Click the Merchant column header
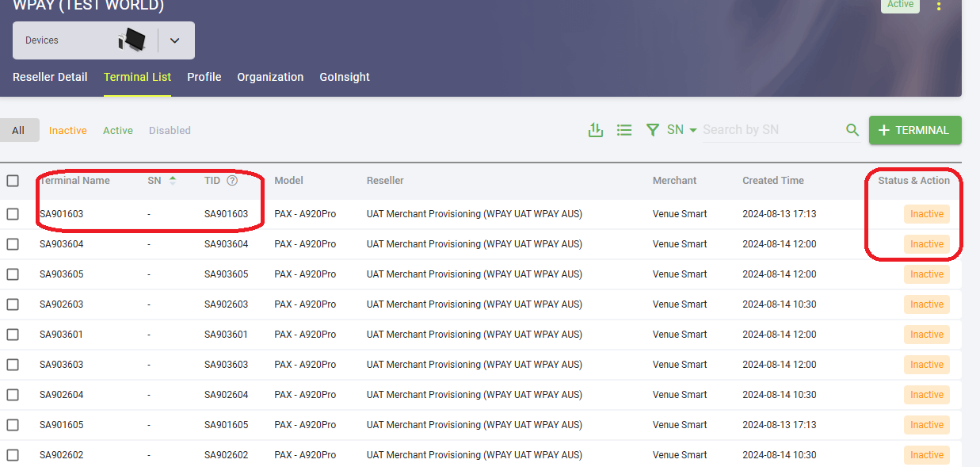The width and height of the screenshot is (980, 467). coord(675,181)
